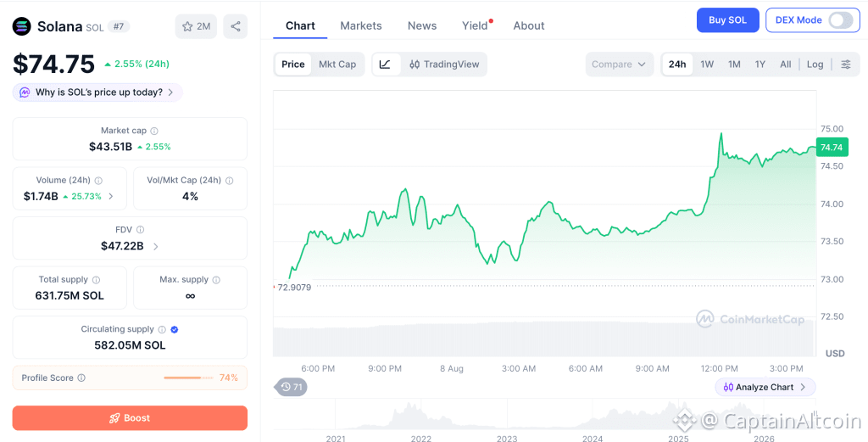
Task: Click Vol/Mkt Cap info icon
Action: [x=229, y=181]
